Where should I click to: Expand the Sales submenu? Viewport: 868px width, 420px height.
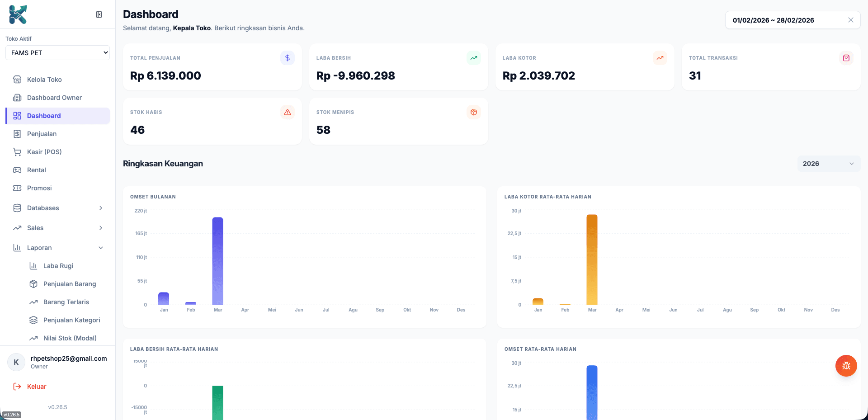pyautogui.click(x=58, y=228)
